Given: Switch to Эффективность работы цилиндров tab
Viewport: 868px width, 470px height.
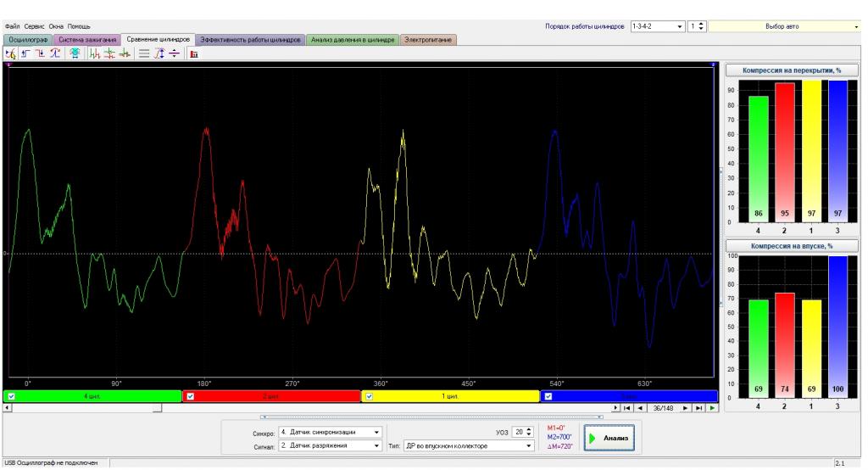Looking at the screenshot, I should click(x=250, y=40).
